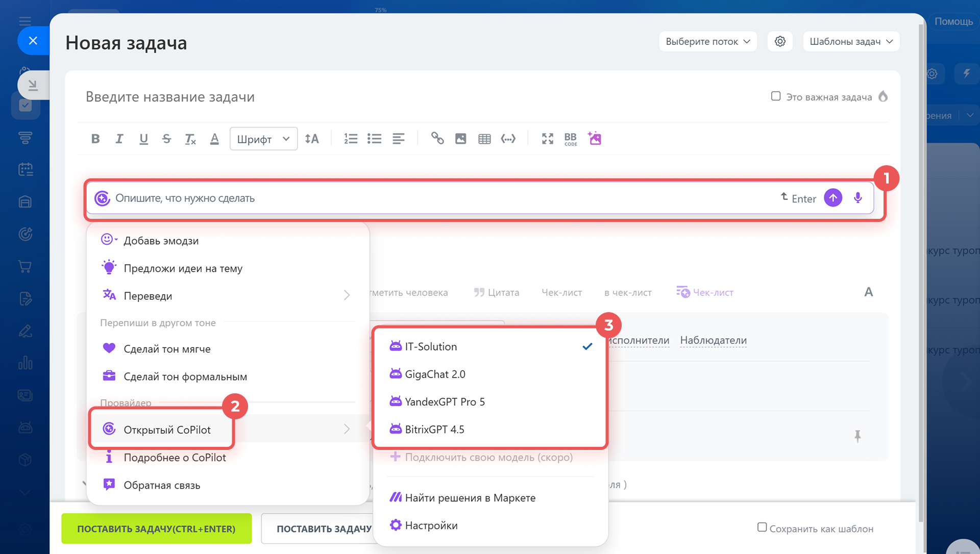Open the text formatting 'A' toggle
This screenshot has height=554, width=980.
tap(869, 292)
